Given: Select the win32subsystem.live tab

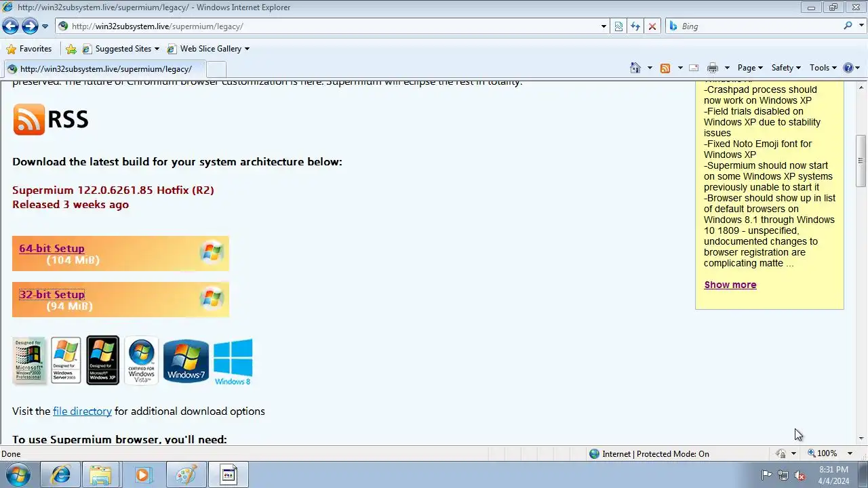Looking at the screenshot, I should coord(104,69).
